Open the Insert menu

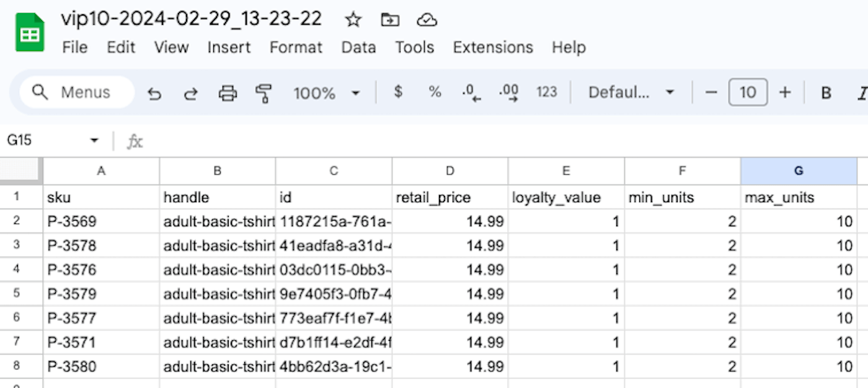point(229,48)
